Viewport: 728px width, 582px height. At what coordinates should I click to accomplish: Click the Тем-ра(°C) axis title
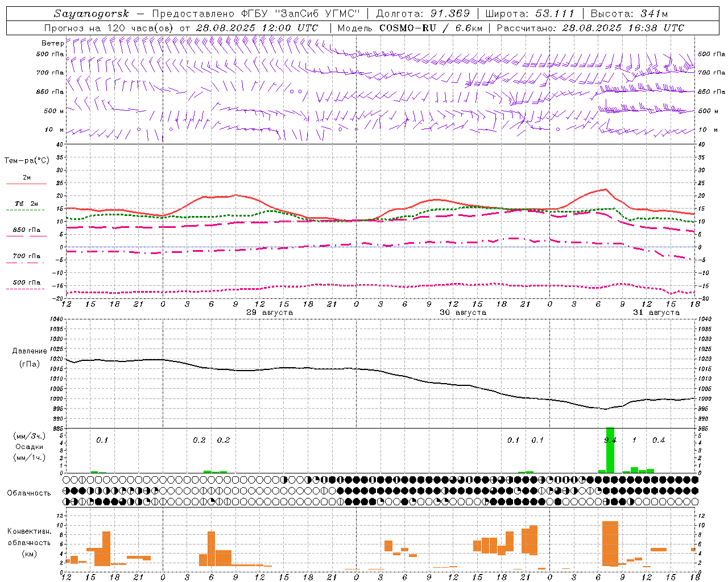click(x=27, y=161)
